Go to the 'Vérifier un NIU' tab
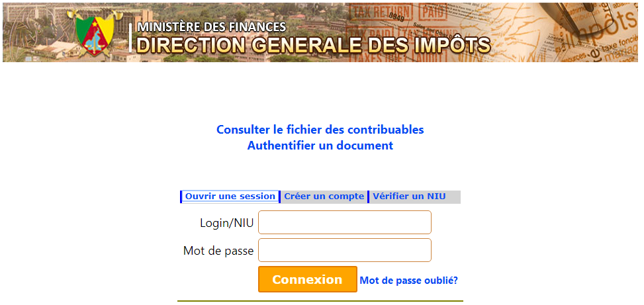The width and height of the screenshot is (644, 305). (409, 196)
